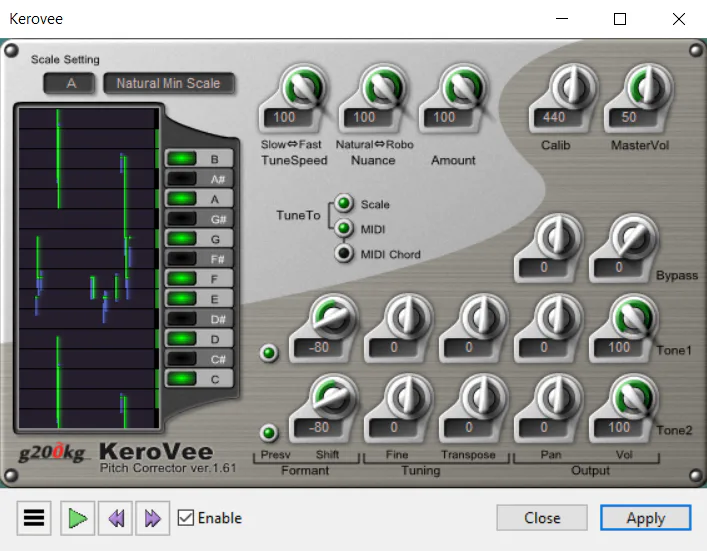Maximize the Kerovee window
This screenshot has width=707, height=551.
pyautogui.click(x=620, y=19)
